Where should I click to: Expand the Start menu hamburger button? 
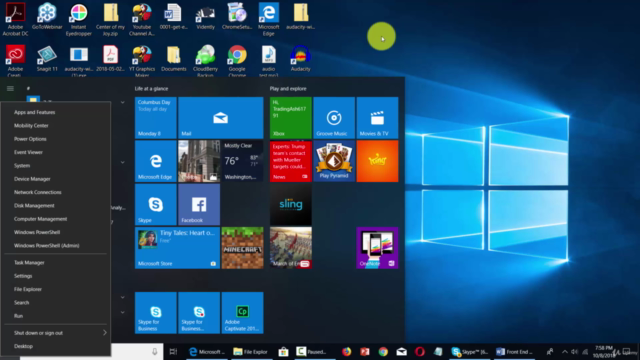[10, 89]
